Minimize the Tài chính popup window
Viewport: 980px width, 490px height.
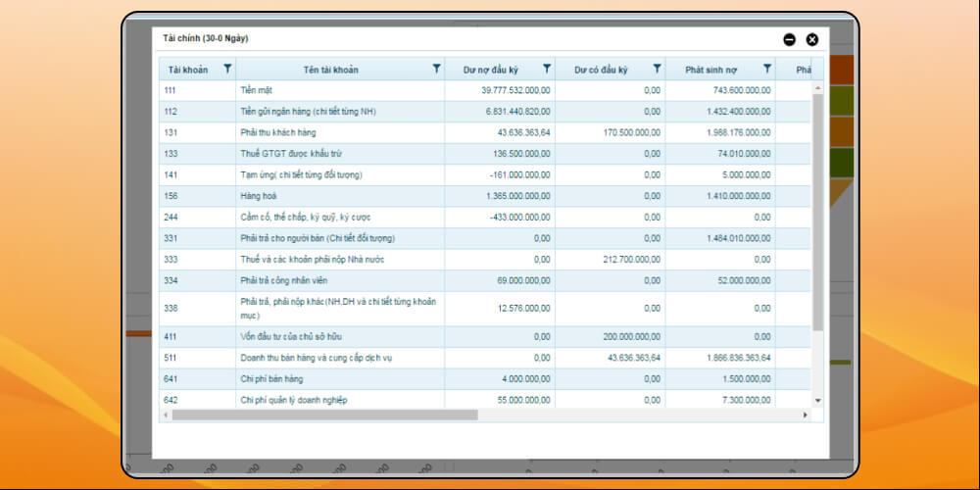click(x=790, y=39)
